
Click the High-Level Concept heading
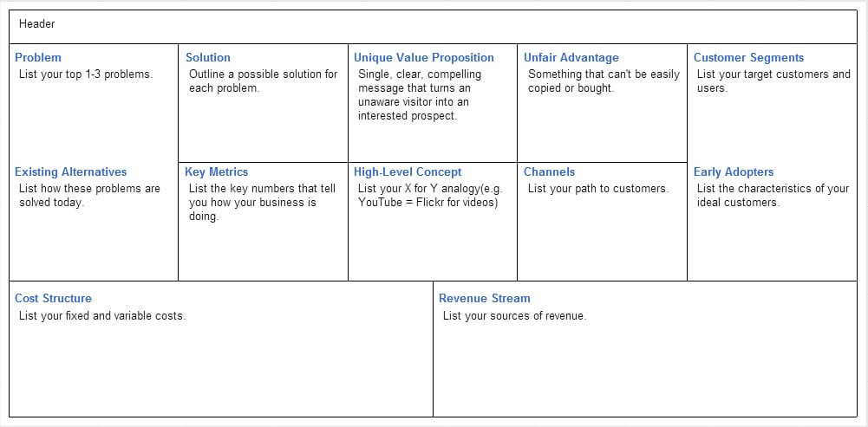click(408, 171)
